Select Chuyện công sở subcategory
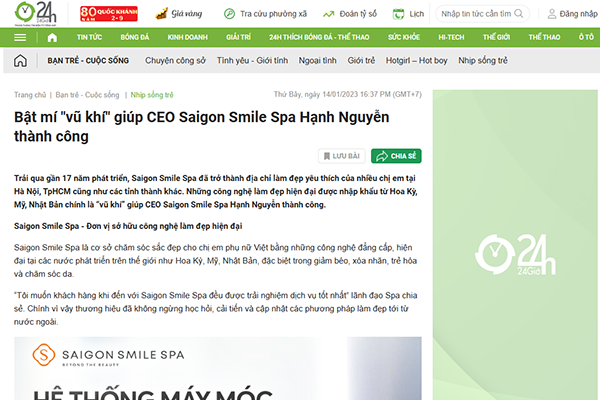600x400 pixels. click(175, 60)
